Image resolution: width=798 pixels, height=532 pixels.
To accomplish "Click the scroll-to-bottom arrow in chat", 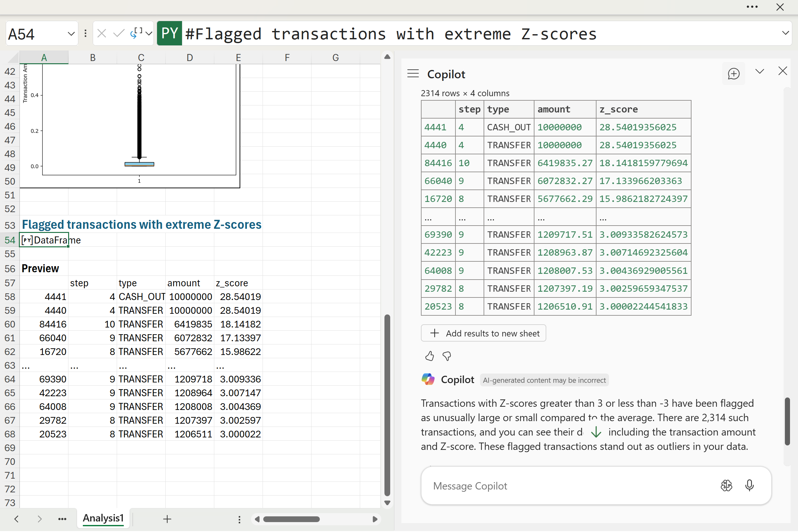I will [x=596, y=433].
